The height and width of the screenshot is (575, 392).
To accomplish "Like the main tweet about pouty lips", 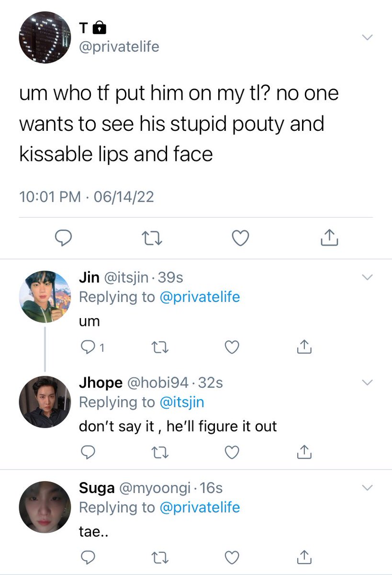I will coord(240,238).
